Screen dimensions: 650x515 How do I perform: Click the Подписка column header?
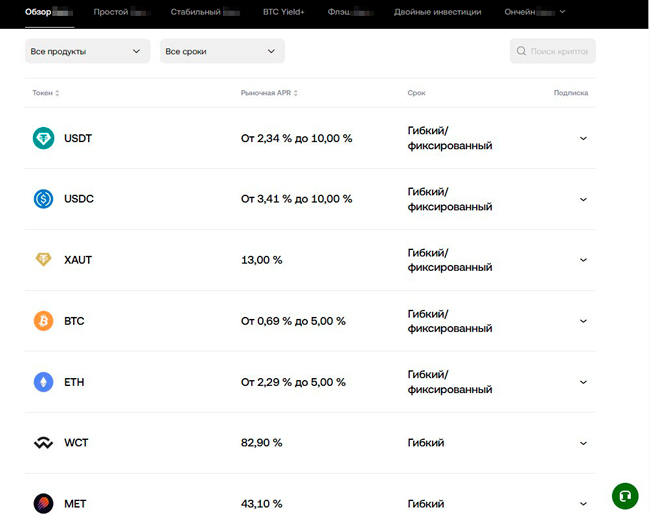tap(571, 93)
